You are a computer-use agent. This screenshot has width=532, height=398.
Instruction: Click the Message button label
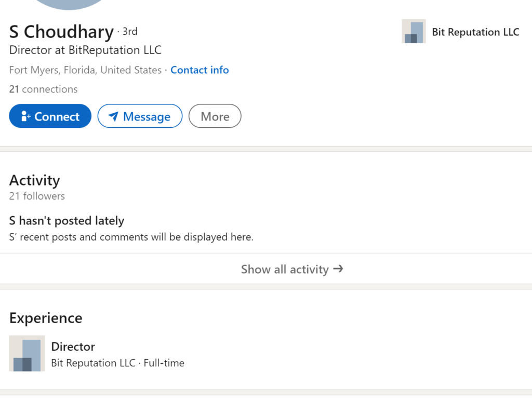(147, 117)
